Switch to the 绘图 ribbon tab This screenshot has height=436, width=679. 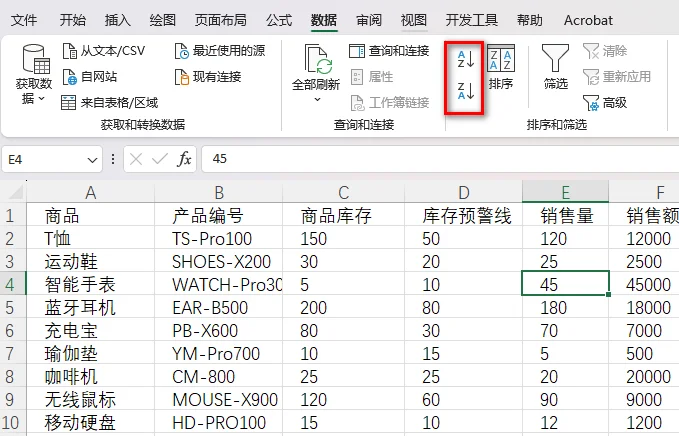162,20
